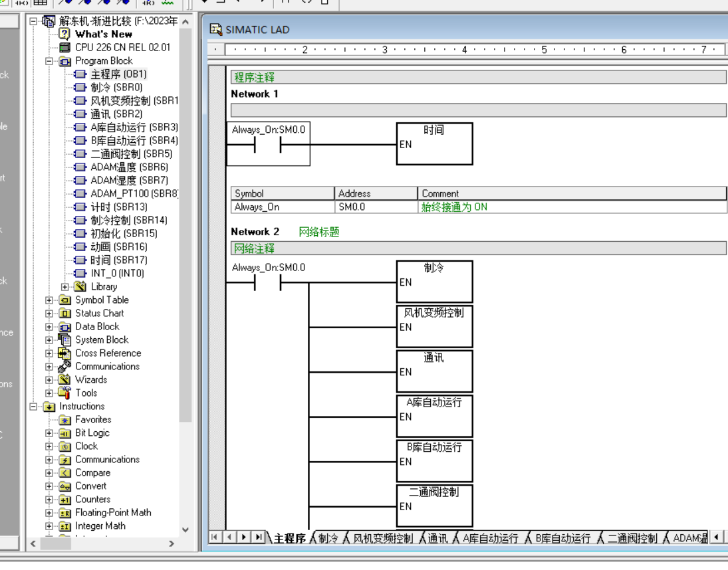Select the ADAM温度 (SBR6) block icon
728x570 pixels.
[80, 167]
